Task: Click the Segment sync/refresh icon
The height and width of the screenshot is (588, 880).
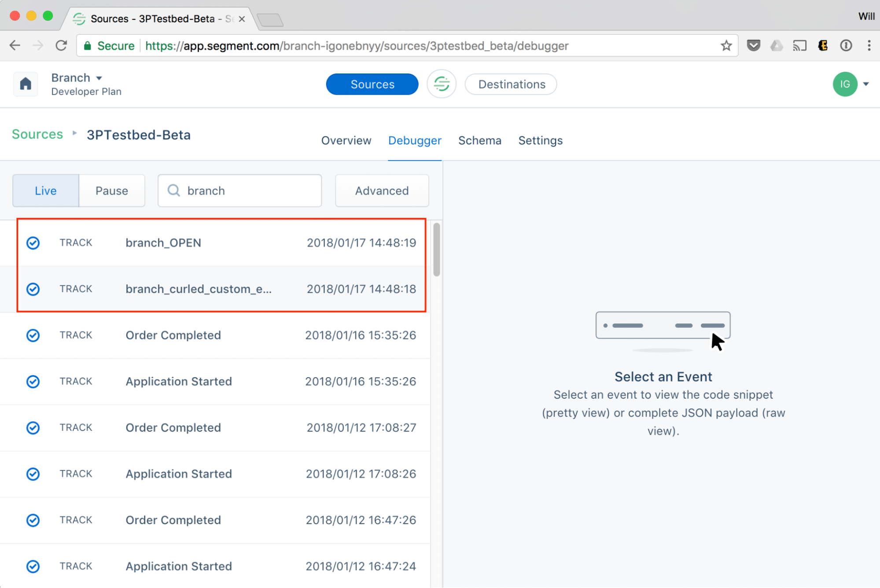Action: [442, 84]
